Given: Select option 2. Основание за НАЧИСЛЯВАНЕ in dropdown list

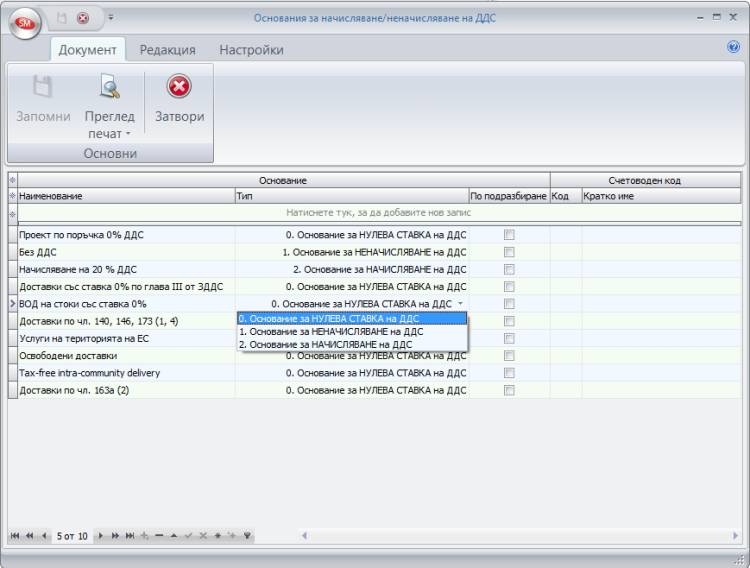Looking at the screenshot, I should (x=352, y=345).
